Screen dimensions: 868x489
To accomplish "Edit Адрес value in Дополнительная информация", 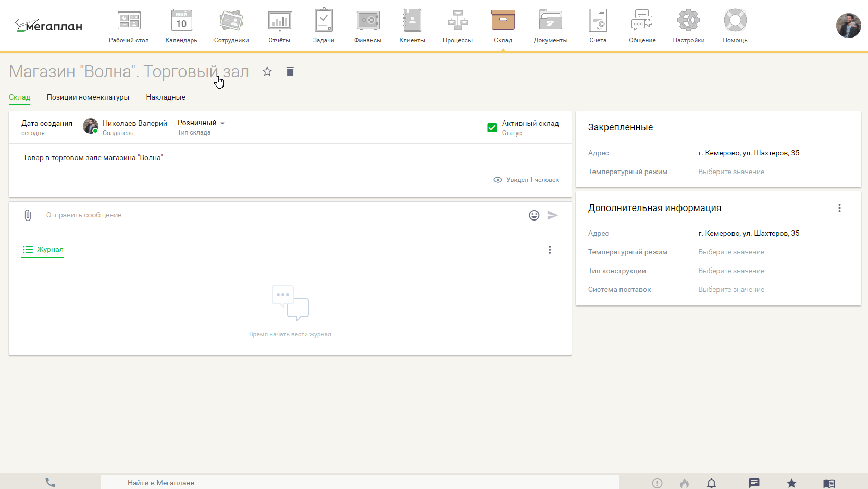I will coord(749,233).
